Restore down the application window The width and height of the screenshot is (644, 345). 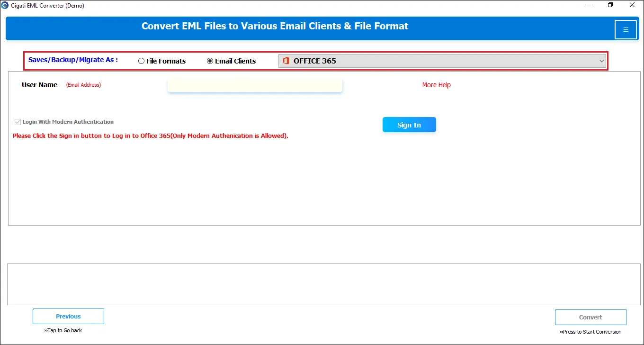(x=610, y=5)
